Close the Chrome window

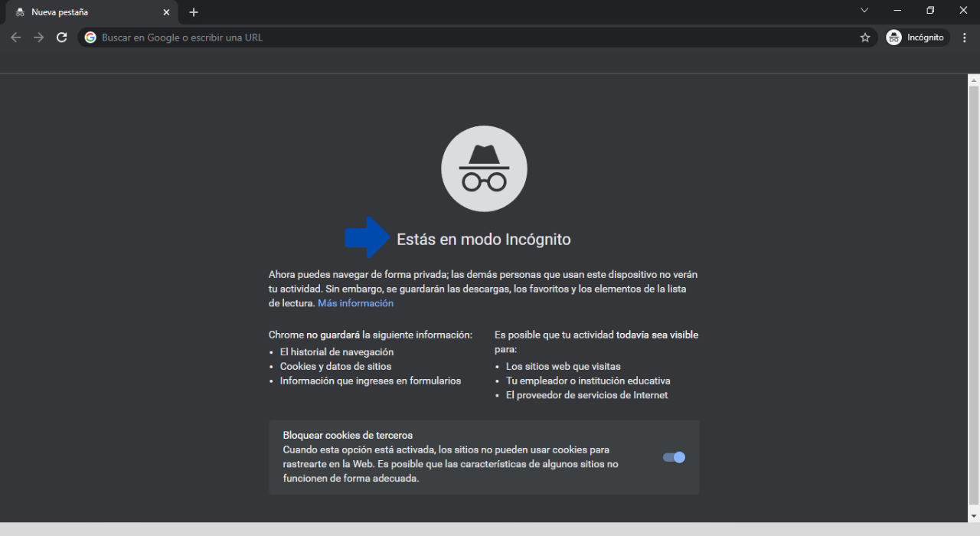click(963, 11)
